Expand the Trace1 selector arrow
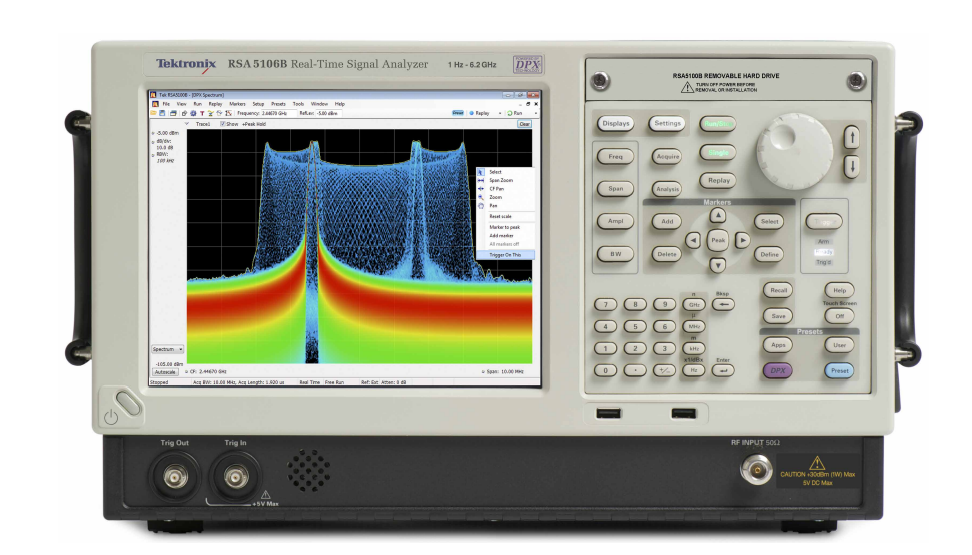 (x=187, y=124)
